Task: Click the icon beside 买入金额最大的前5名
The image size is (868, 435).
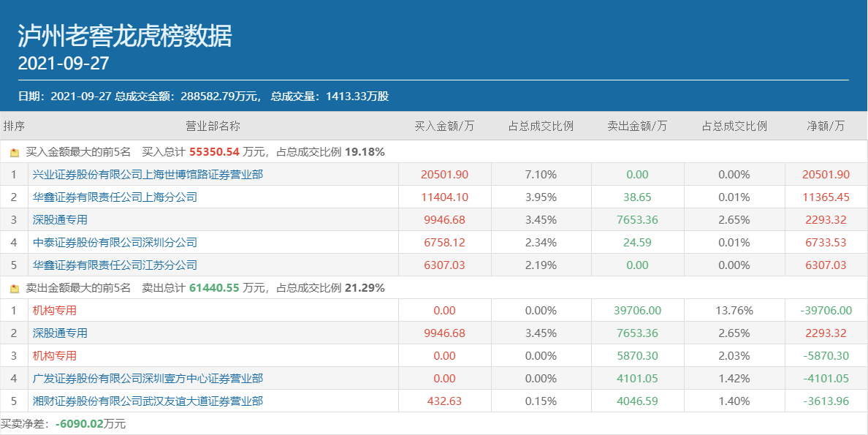Action: coord(15,153)
